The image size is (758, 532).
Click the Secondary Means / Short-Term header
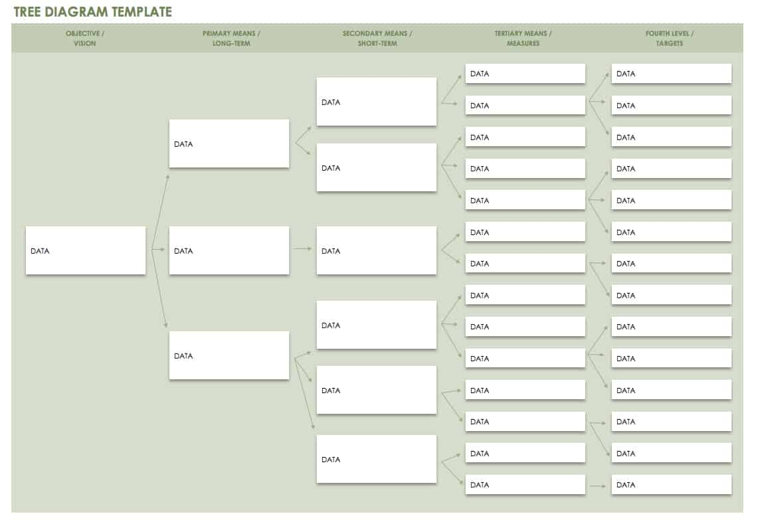pos(377,39)
